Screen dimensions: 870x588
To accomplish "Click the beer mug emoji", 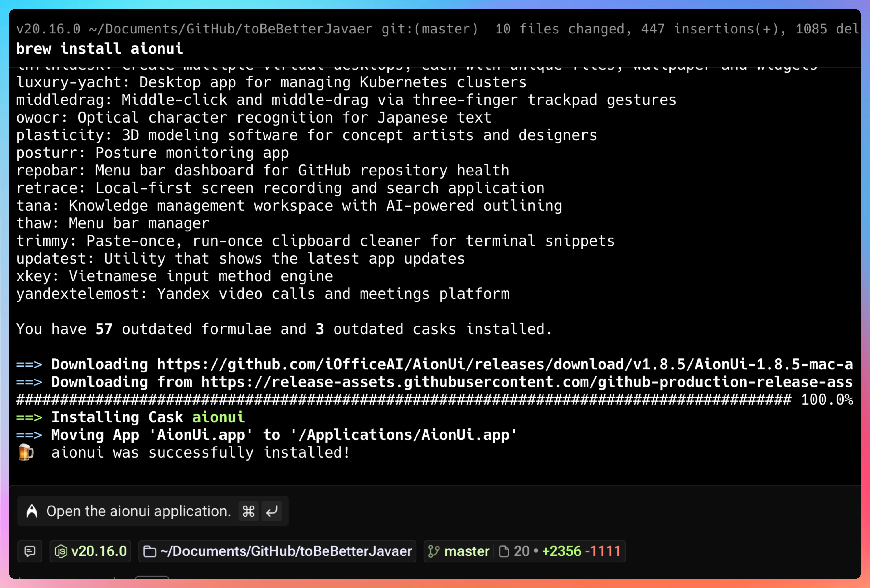I will pos(26,452).
